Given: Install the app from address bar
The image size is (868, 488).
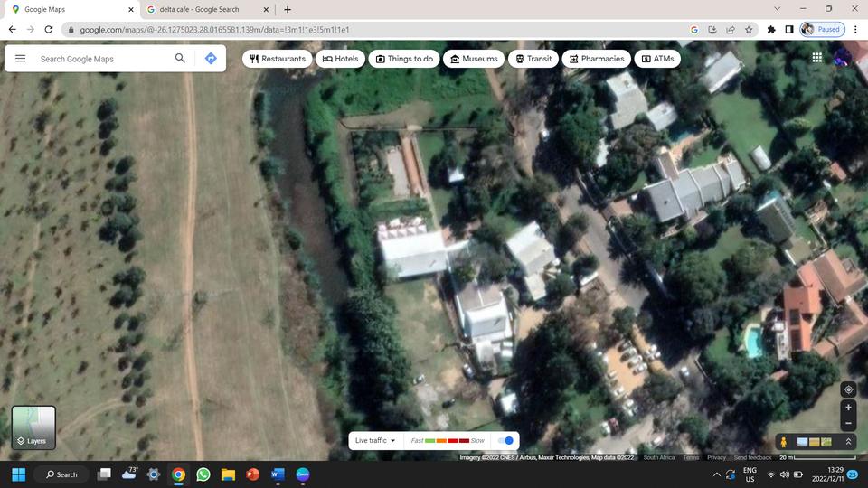Looking at the screenshot, I should [712, 30].
